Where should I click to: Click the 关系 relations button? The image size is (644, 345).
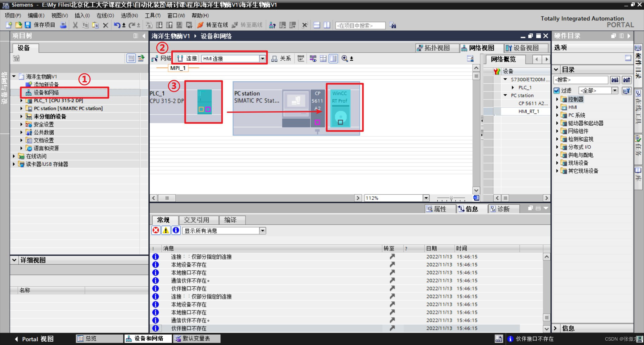tap(281, 59)
